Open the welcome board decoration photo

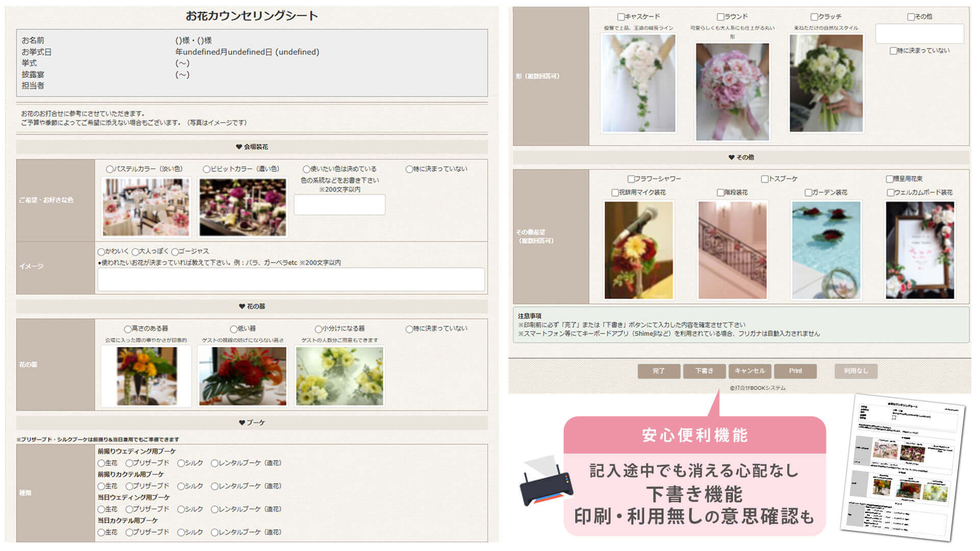pyautogui.click(x=920, y=250)
